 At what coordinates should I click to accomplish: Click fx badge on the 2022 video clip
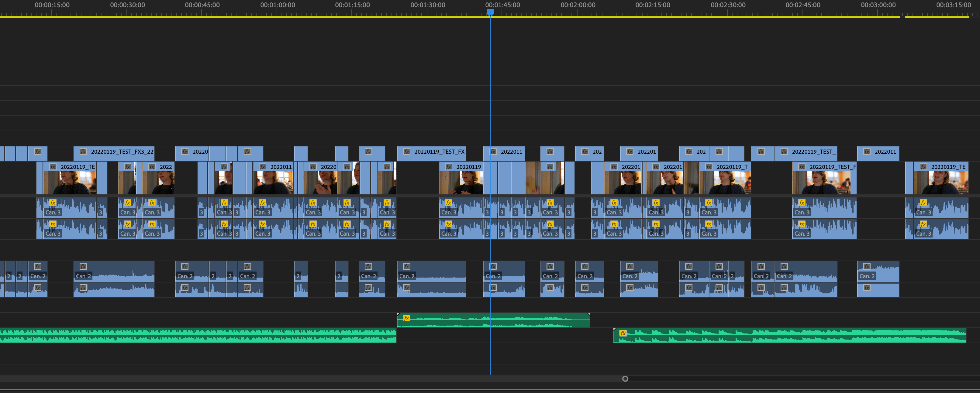[152, 167]
